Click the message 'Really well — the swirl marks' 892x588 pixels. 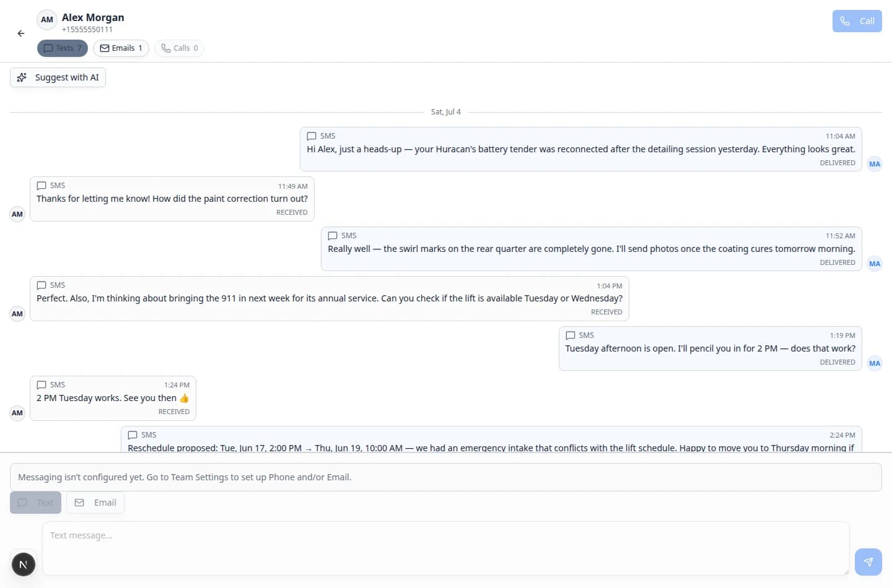[x=592, y=249]
